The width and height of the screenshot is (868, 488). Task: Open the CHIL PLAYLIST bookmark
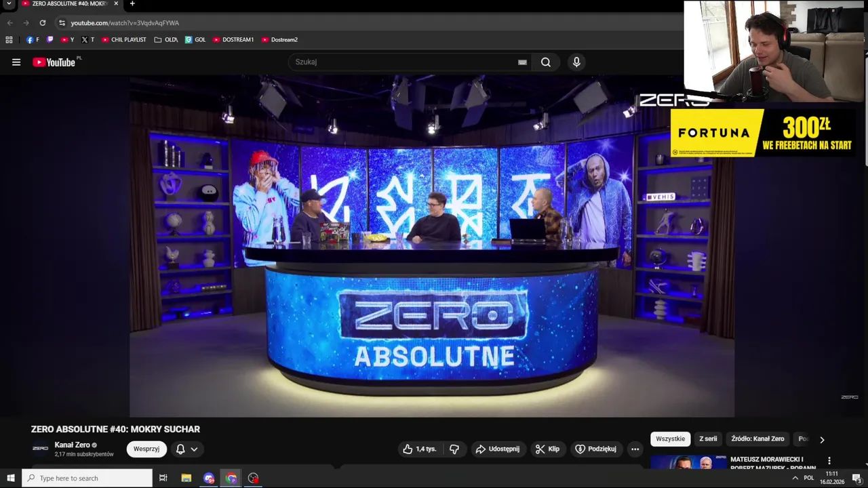click(123, 40)
